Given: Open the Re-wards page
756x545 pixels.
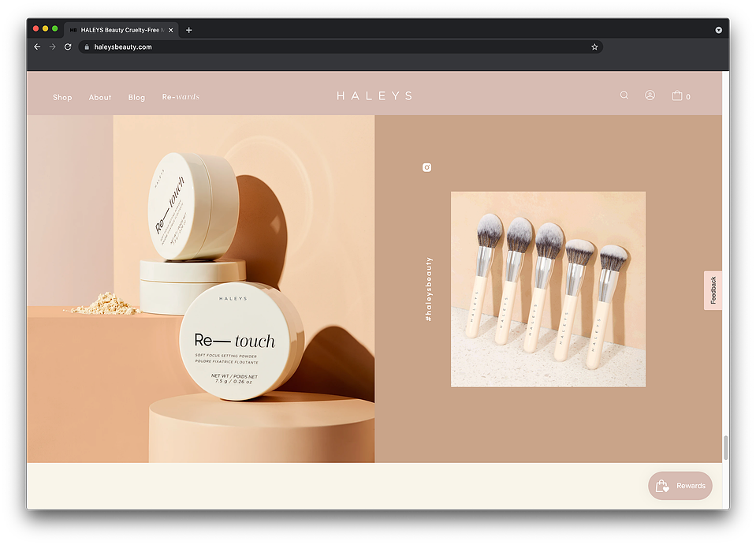Looking at the screenshot, I should pos(181,97).
